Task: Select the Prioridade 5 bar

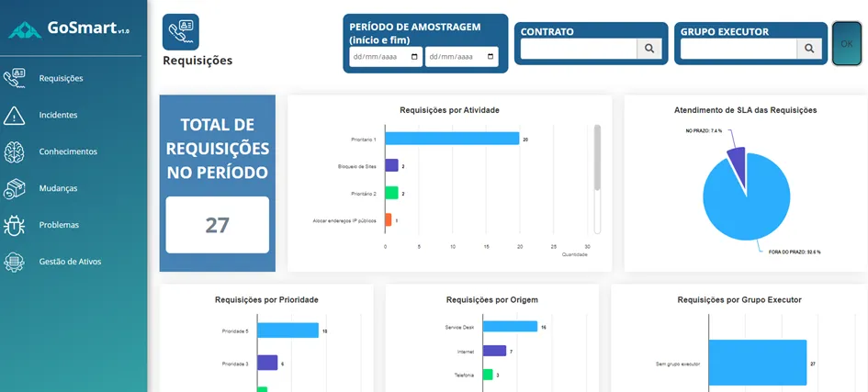Action: tap(287, 330)
